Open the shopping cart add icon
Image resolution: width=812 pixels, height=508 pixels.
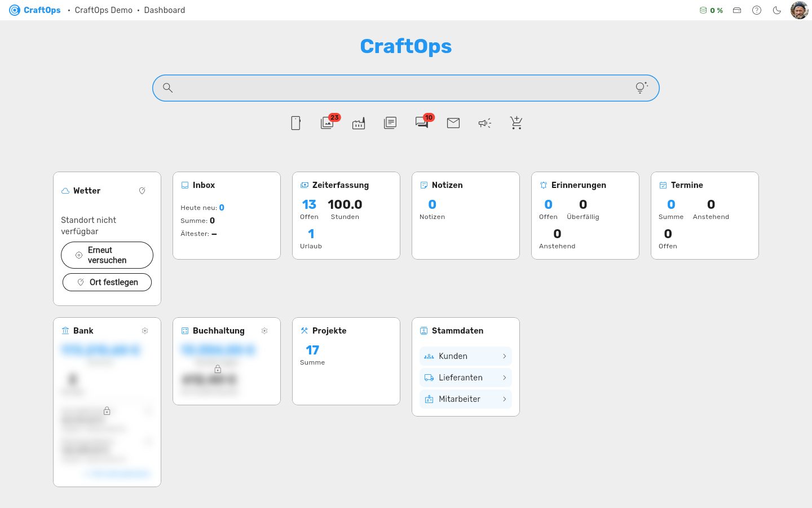tap(517, 123)
